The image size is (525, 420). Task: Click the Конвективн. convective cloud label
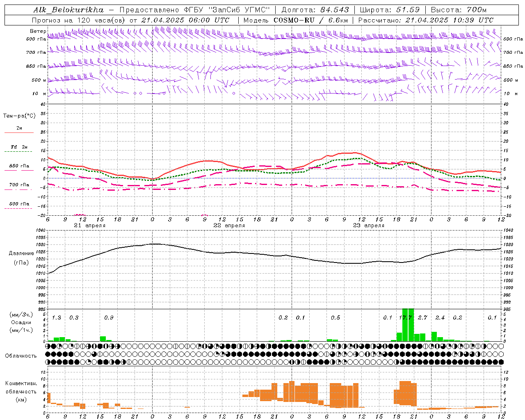21,383
